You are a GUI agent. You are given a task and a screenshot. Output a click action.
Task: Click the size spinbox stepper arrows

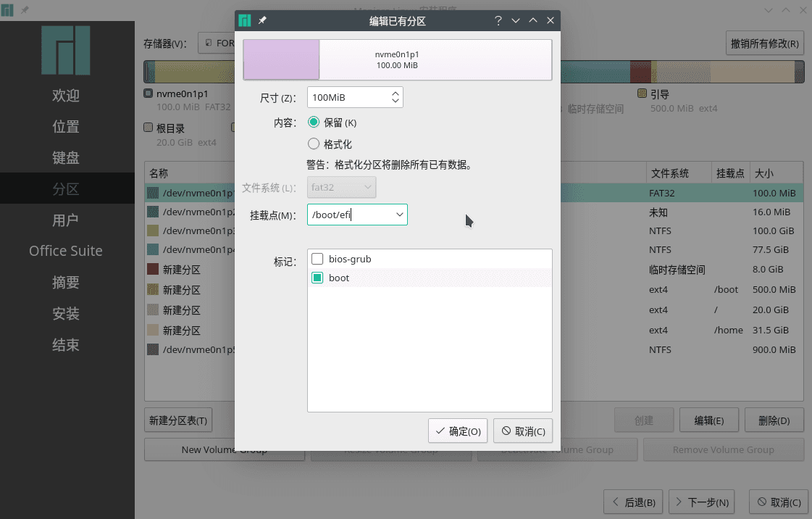point(395,97)
